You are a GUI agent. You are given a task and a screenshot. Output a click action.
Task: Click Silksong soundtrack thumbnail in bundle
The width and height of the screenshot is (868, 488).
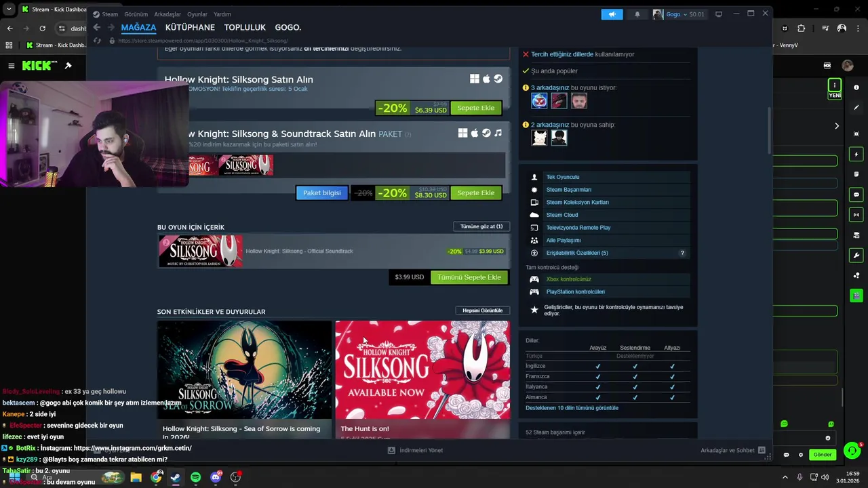pos(245,165)
